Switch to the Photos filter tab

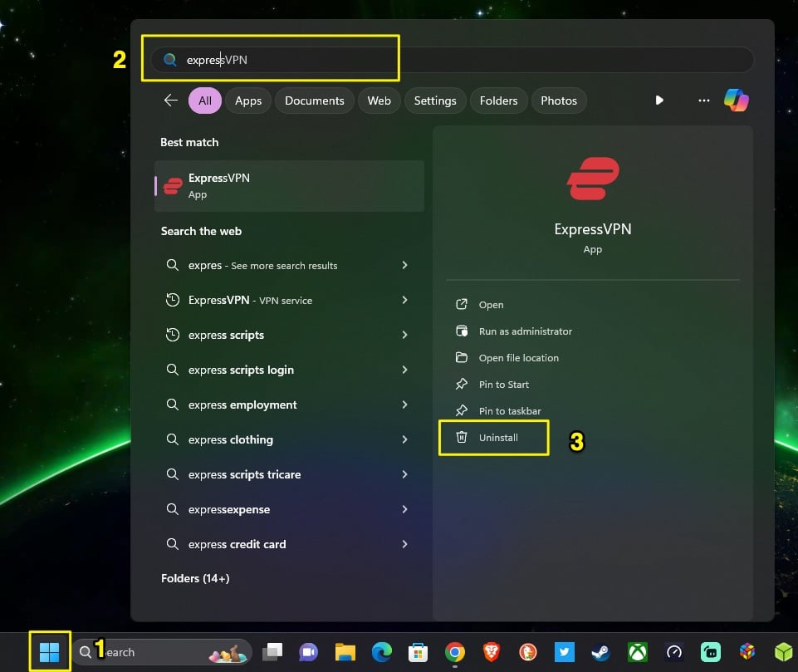tap(559, 101)
